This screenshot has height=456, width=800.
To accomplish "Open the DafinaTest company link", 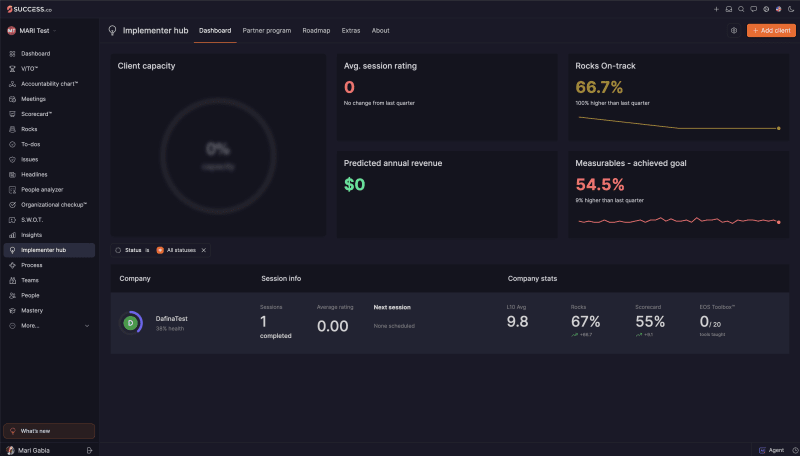I will tap(171, 318).
